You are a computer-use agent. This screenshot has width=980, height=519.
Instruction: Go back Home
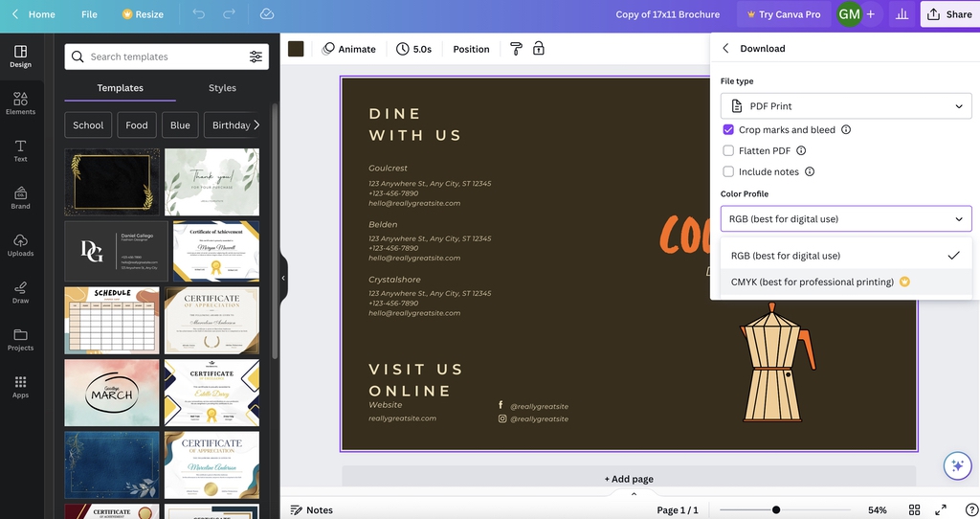[33, 13]
